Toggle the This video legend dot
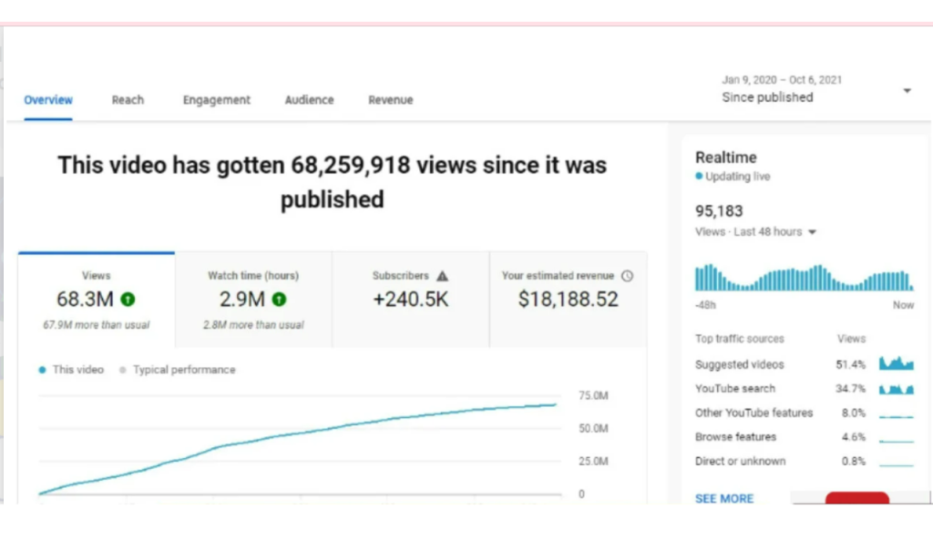This screenshot has height=560, width=933. point(42,370)
